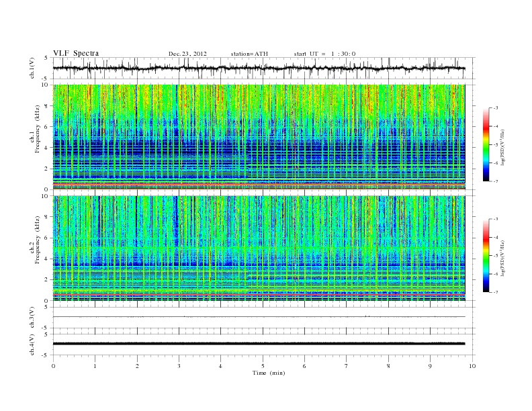Select the date "Dec. 23, 2012"
The image size is (532, 411).
pyautogui.click(x=187, y=54)
